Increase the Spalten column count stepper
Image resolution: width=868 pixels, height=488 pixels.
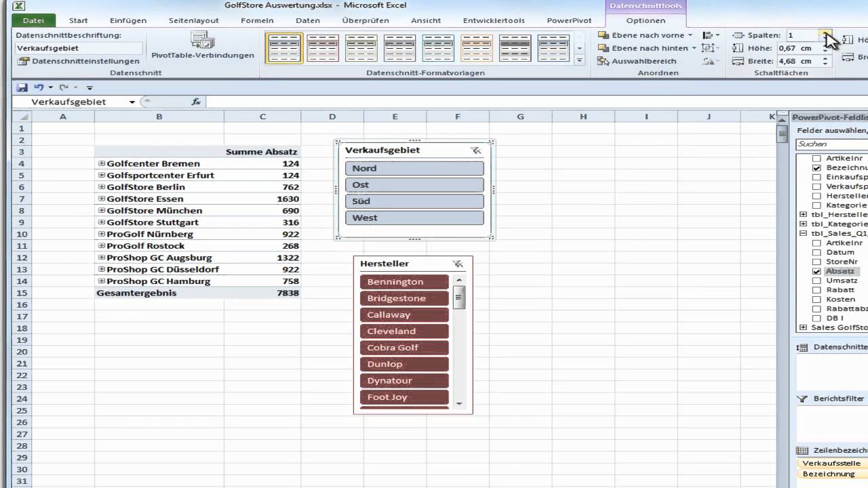point(825,33)
